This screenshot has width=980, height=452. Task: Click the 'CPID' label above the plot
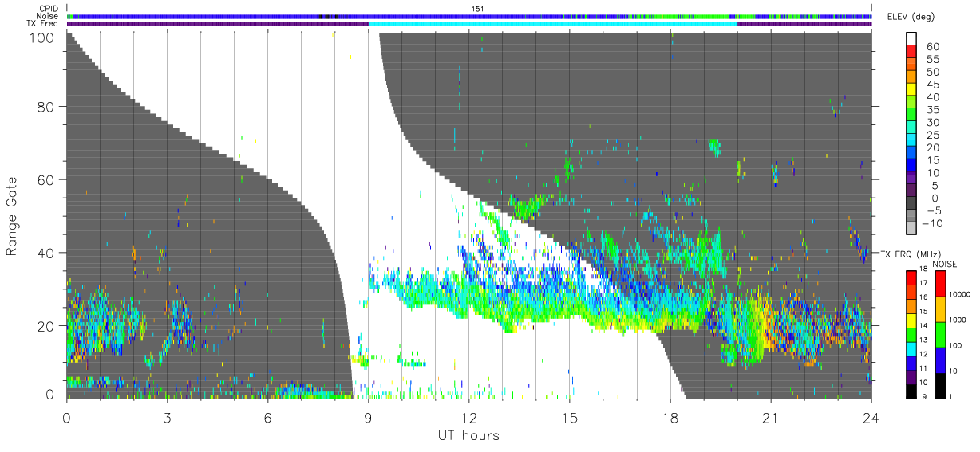(x=49, y=9)
